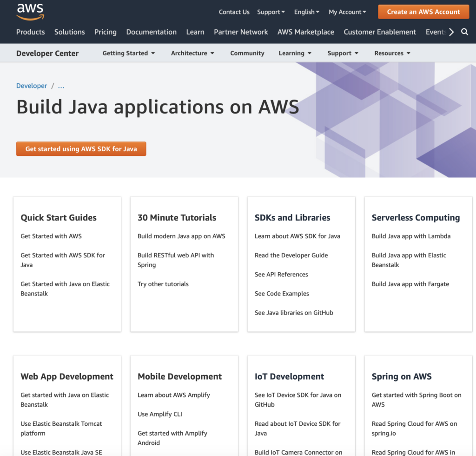This screenshot has height=456, width=476.
Task: Click the AWS logo
Action: point(30,12)
